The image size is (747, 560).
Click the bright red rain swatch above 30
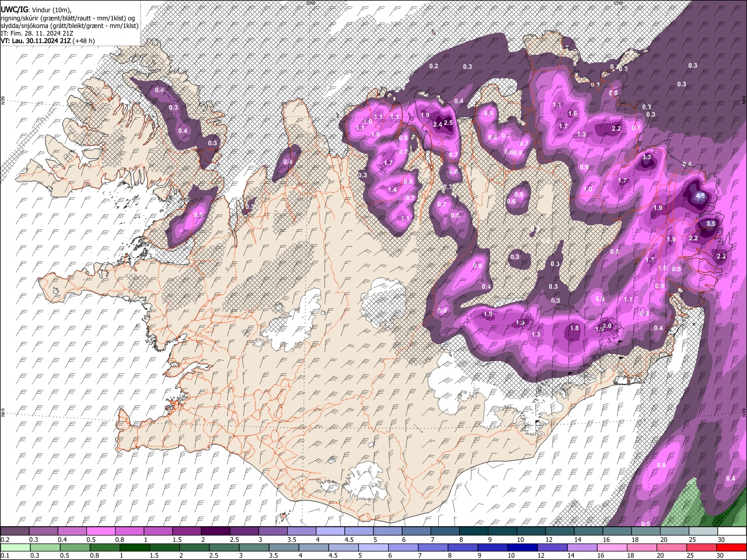732,547
